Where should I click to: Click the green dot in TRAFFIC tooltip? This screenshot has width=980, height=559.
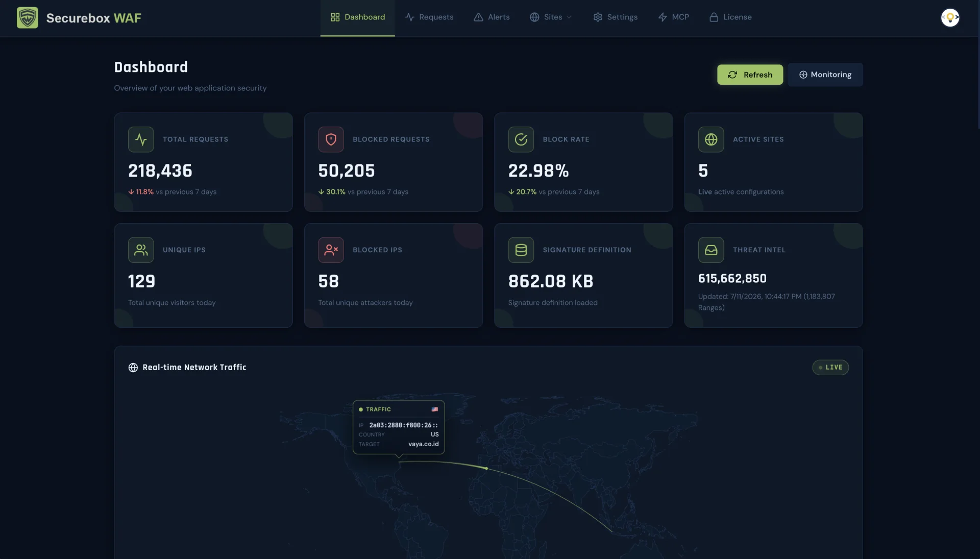pyautogui.click(x=361, y=409)
